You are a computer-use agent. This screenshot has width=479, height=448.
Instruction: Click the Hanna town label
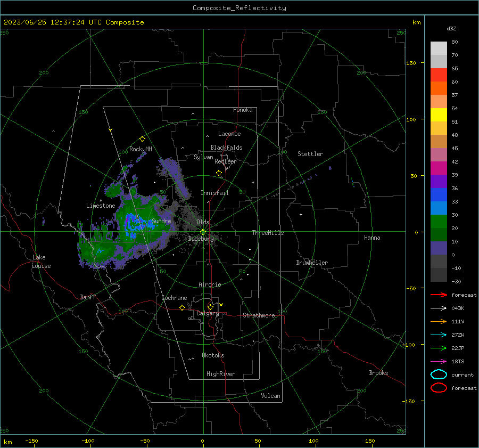point(372,238)
